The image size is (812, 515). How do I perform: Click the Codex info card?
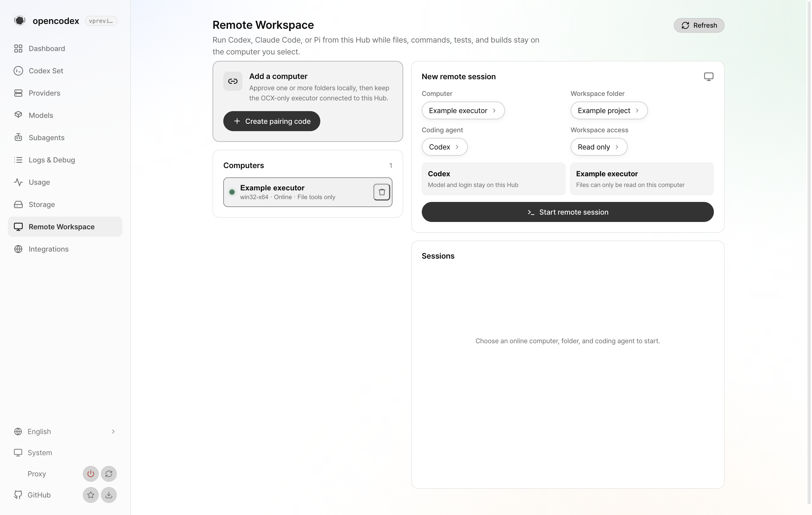click(493, 179)
